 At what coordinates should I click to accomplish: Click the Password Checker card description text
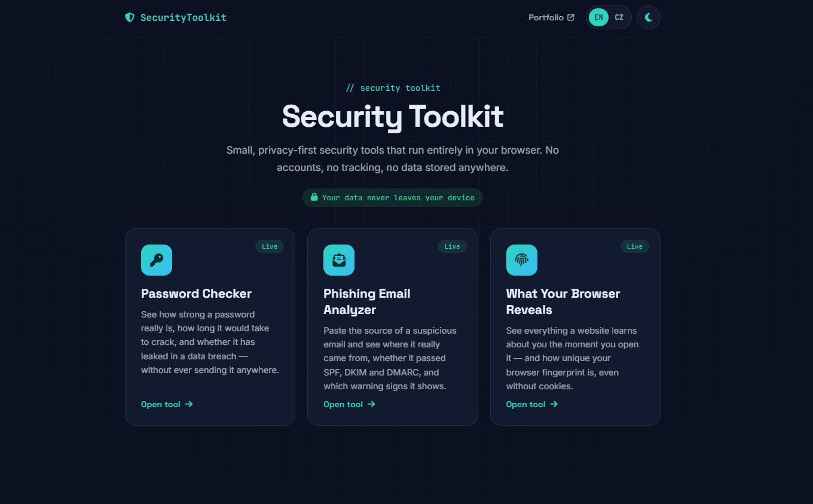(x=210, y=342)
